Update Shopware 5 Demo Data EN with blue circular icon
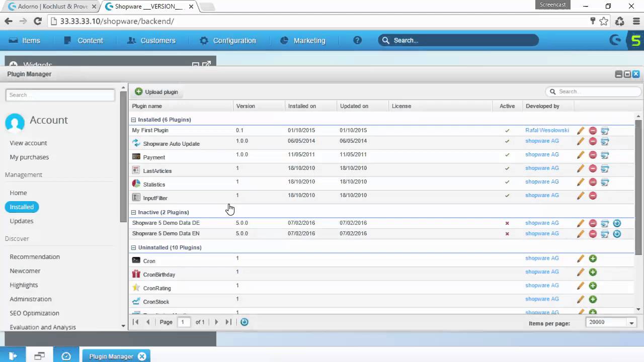This screenshot has width=644, height=362. click(x=617, y=234)
